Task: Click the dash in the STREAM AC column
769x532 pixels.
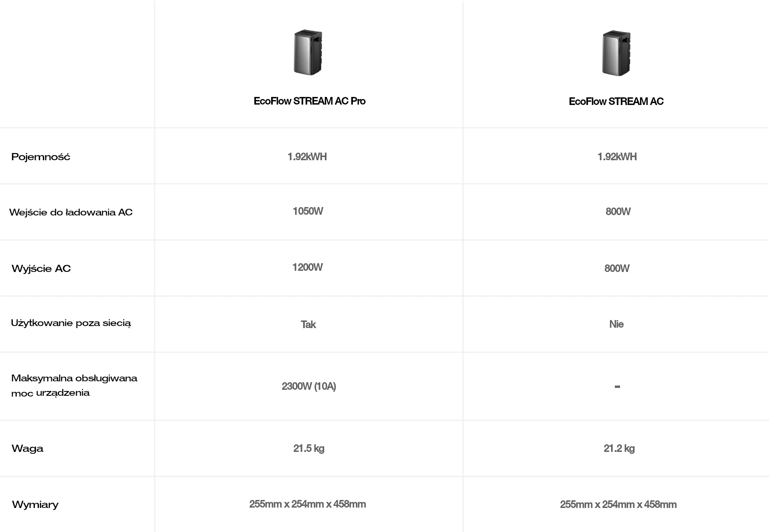Action: [x=617, y=387]
